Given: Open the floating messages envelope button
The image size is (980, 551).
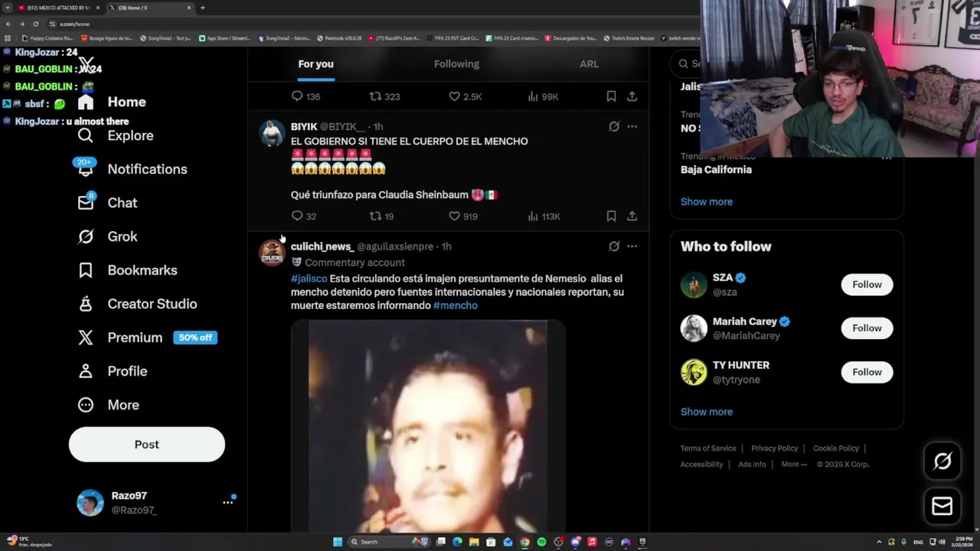Looking at the screenshot, I should tap(942, 506).
